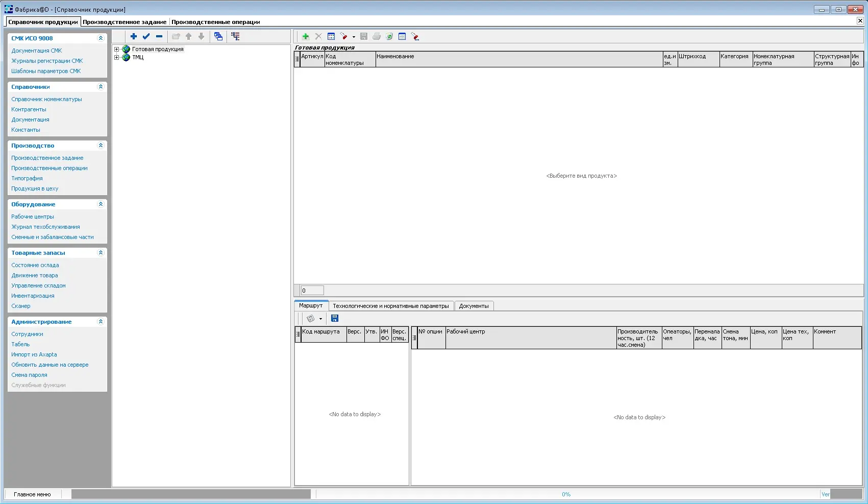Open Технологические и нормативные параметры tab

(391, 306)
